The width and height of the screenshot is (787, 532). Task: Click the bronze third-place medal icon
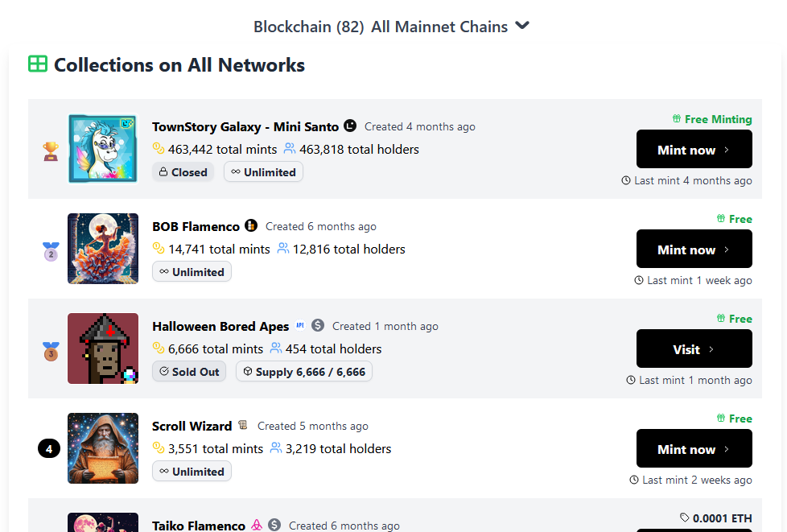click(51, 351)
